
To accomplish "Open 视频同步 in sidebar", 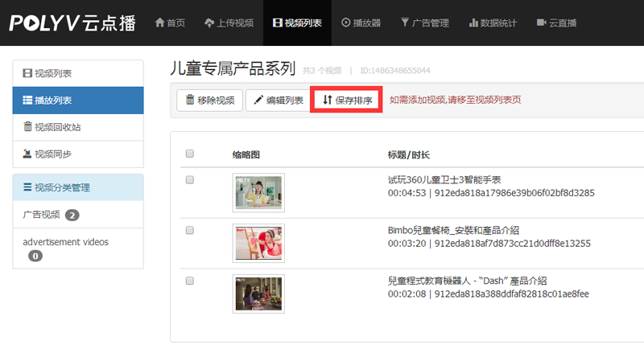I will 78,154.
